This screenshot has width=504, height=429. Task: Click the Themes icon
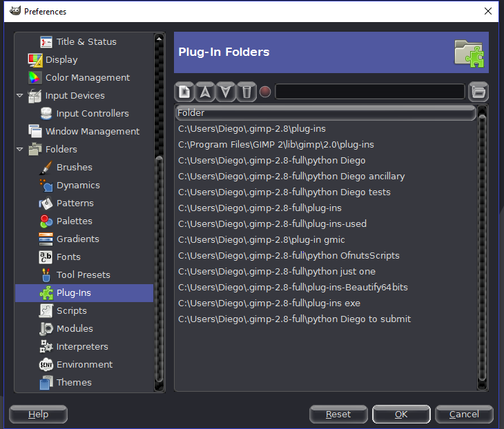(46, 383)
